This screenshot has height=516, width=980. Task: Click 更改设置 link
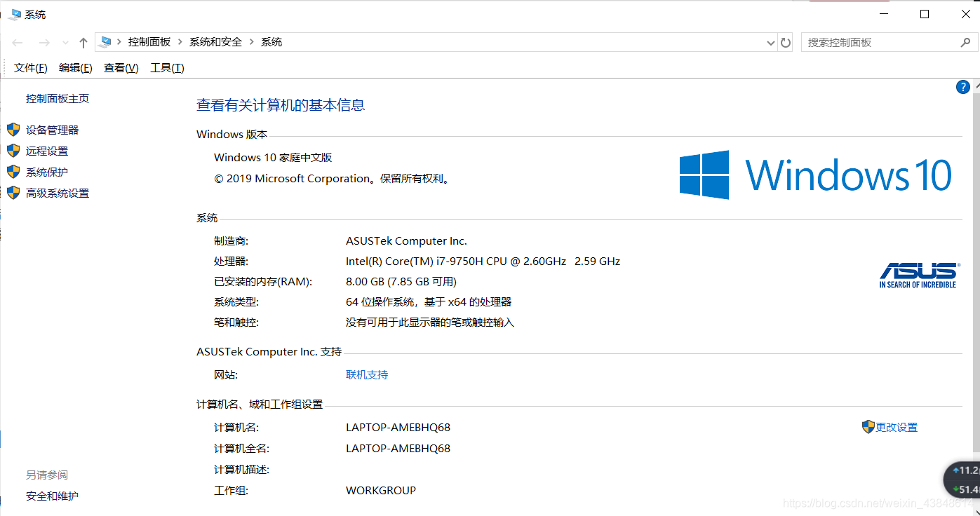tap(897, 427)
